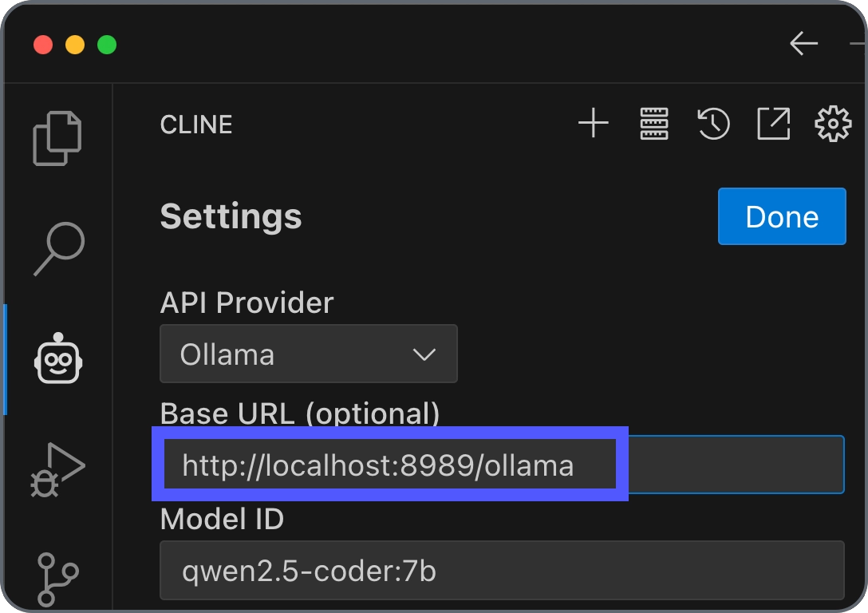Go back with the left arrow
The image size is (868, 613).
pos(804,44)
